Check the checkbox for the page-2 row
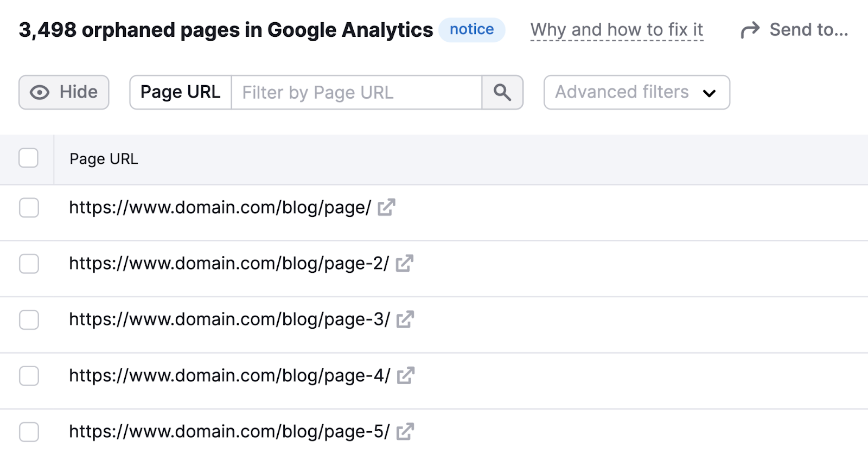The image size is (868, 460). (x=29, y=263)
